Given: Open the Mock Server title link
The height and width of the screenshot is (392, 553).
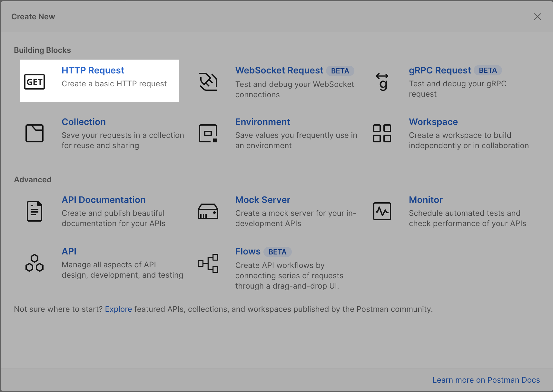Looking at the screenshot, I should click(x=263, y=200).
